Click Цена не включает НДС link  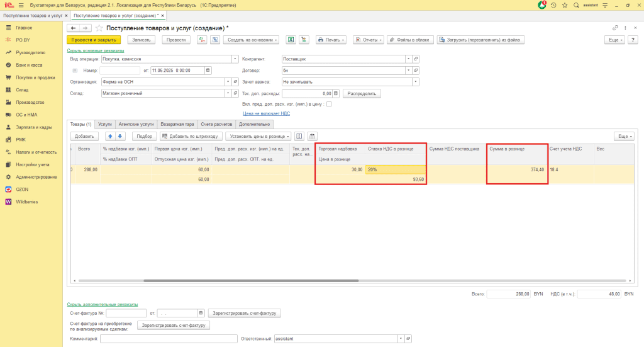coord(266,113)
